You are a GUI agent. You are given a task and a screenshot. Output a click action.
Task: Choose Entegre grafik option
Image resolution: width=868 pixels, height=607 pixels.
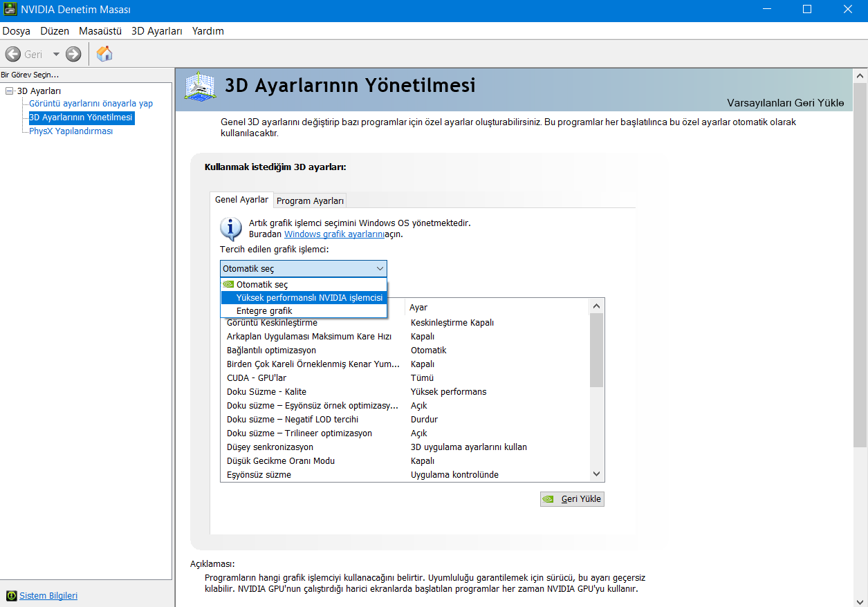[x=304, y=311]
